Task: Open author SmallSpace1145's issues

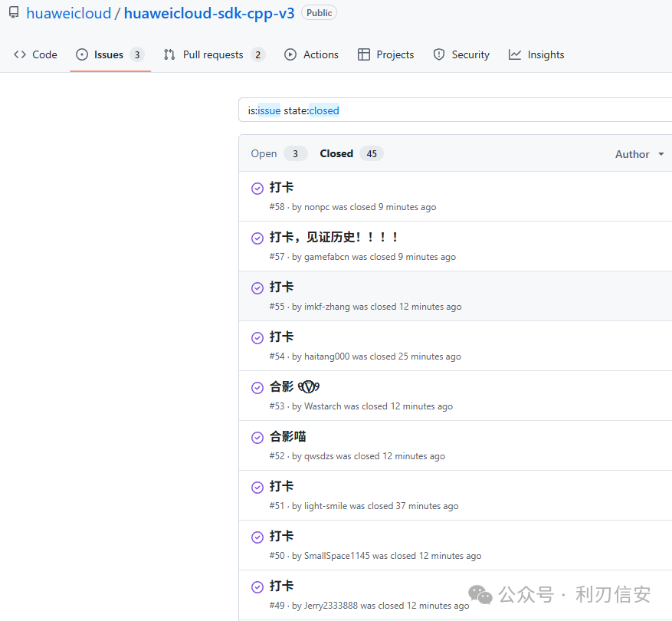Action: (x=337, y=556)
